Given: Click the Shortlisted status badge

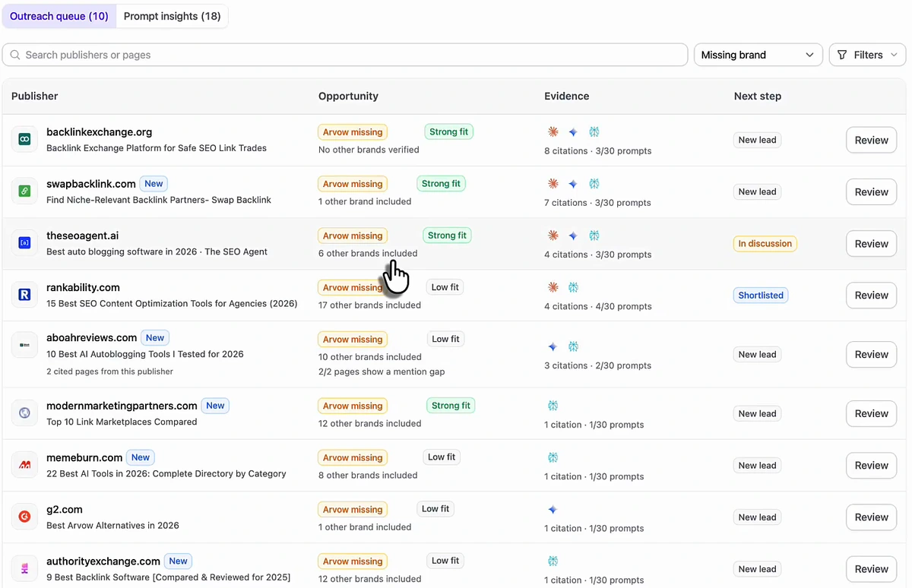Looking at the screenshot, I should (761, 295).
